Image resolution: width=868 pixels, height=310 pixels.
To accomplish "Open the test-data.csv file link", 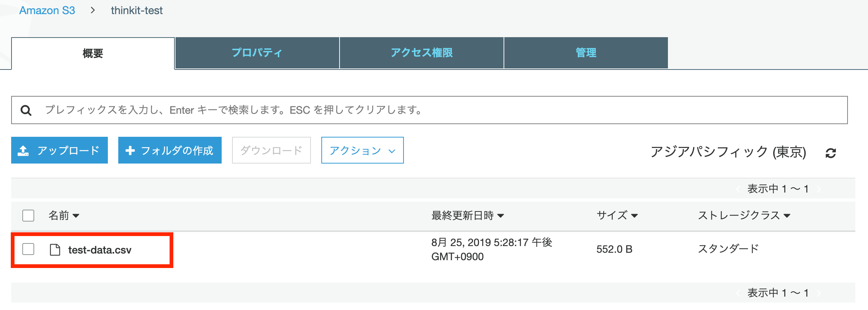I will click(100, 250).
